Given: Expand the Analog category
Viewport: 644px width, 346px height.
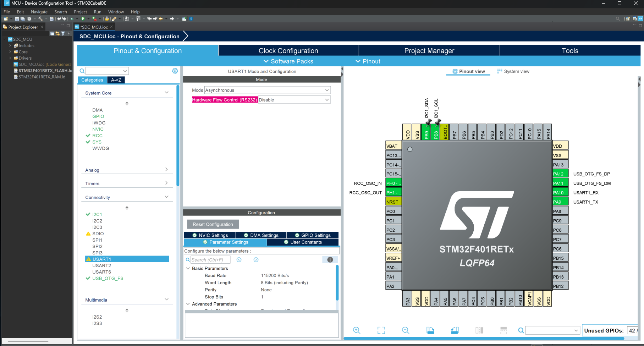Looking at the screenshot, I should tap(166, 170).
